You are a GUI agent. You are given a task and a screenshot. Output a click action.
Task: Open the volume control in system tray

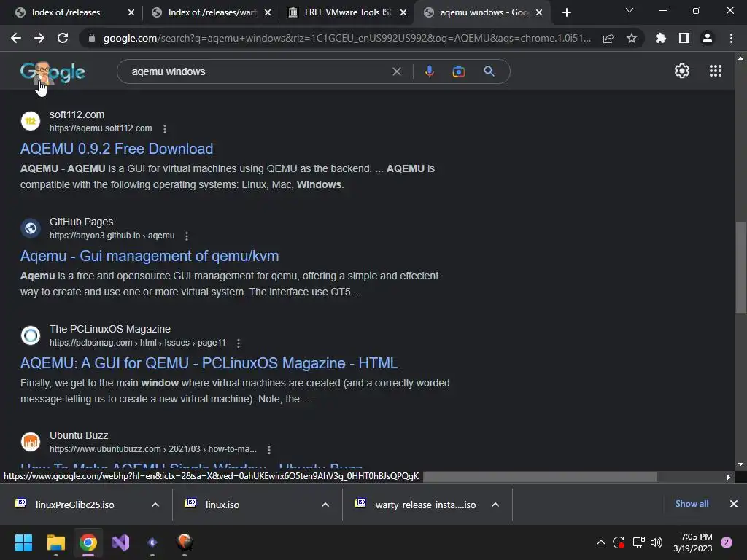(x=657, y=542)
